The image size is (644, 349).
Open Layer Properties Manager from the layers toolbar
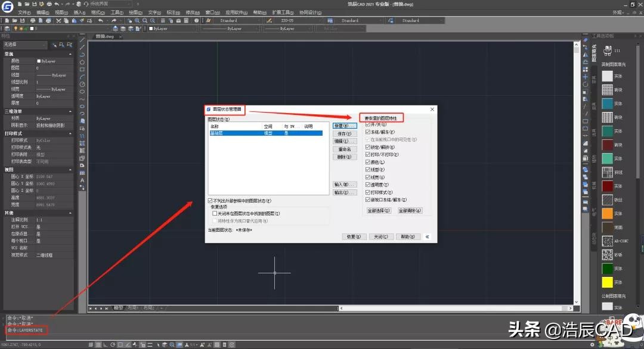click(x=7, y=29)
